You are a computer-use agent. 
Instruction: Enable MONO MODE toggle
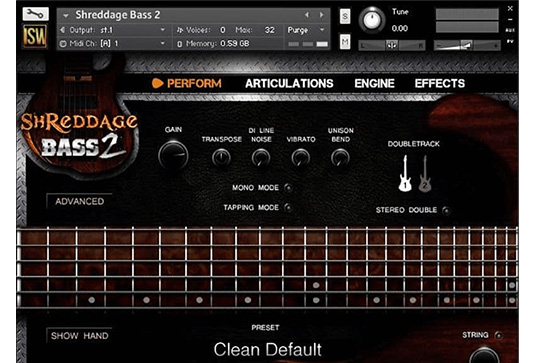point(288,188)
